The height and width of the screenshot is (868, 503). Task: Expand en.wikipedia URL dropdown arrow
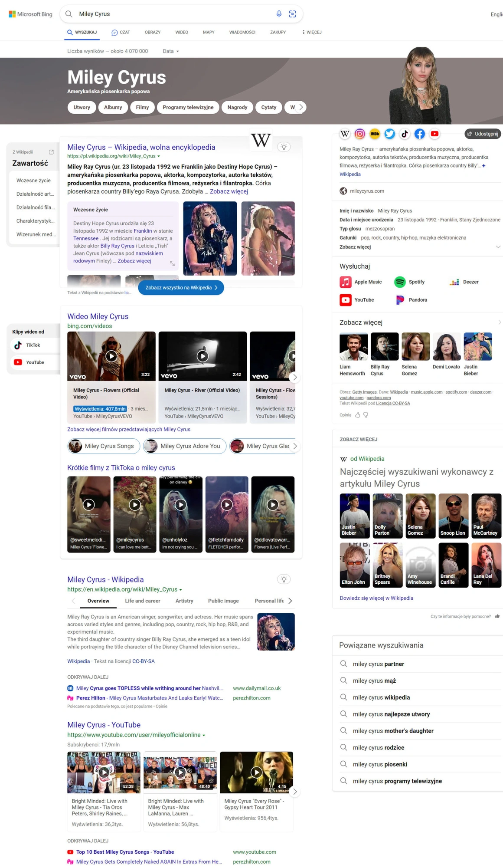point(181,590)
